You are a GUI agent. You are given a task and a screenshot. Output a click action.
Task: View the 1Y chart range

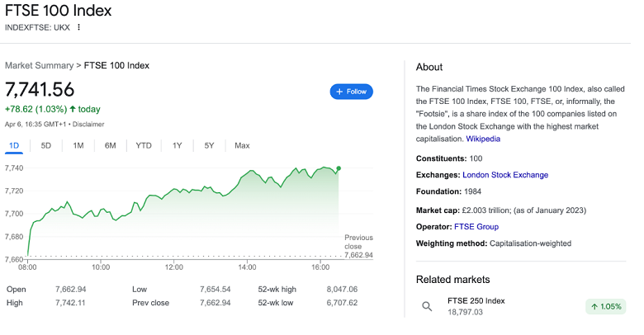pos(177,145)
